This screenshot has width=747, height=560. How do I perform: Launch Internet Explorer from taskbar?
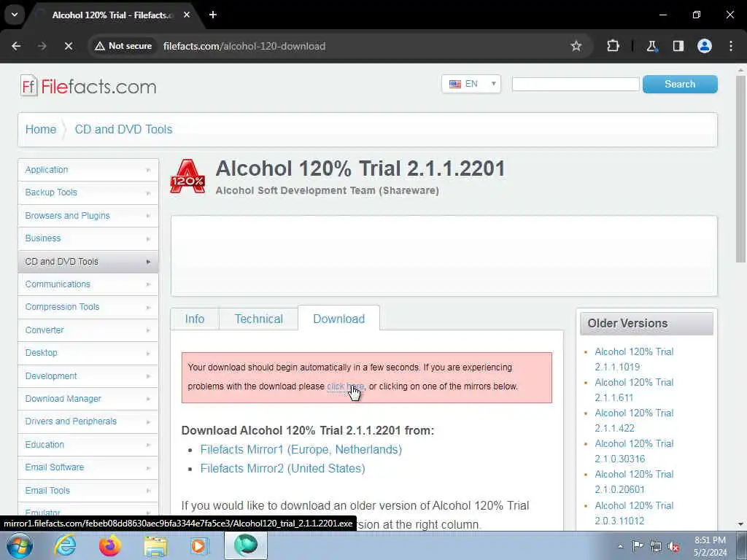pos(65,546)
